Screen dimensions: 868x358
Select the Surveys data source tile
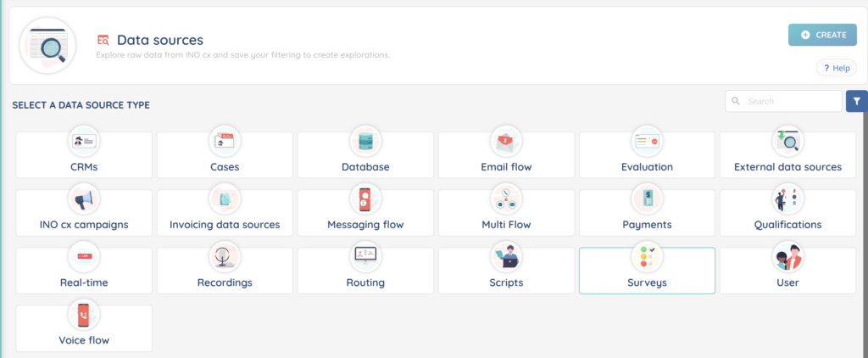click(647, 271)
